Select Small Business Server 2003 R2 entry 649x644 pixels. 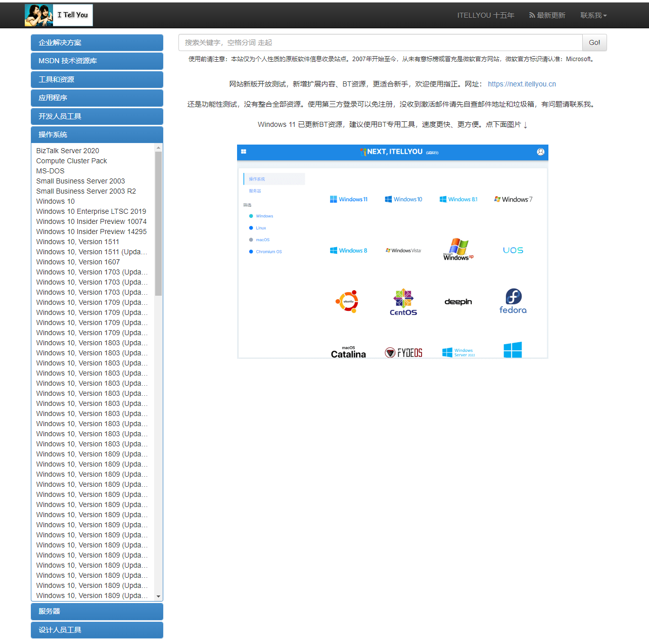point(86,191)
